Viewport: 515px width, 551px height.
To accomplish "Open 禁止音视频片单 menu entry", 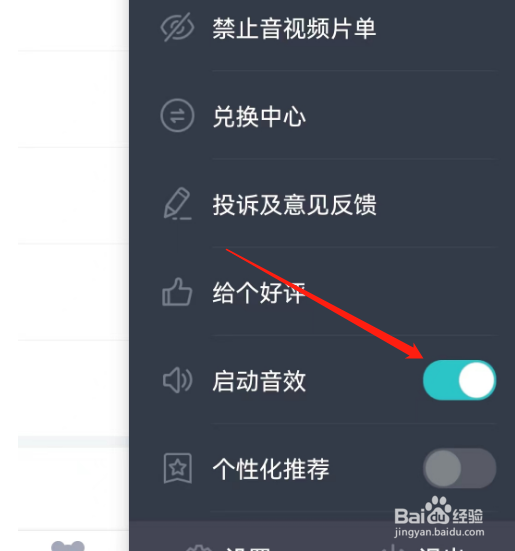I will (x=294, y=28).
